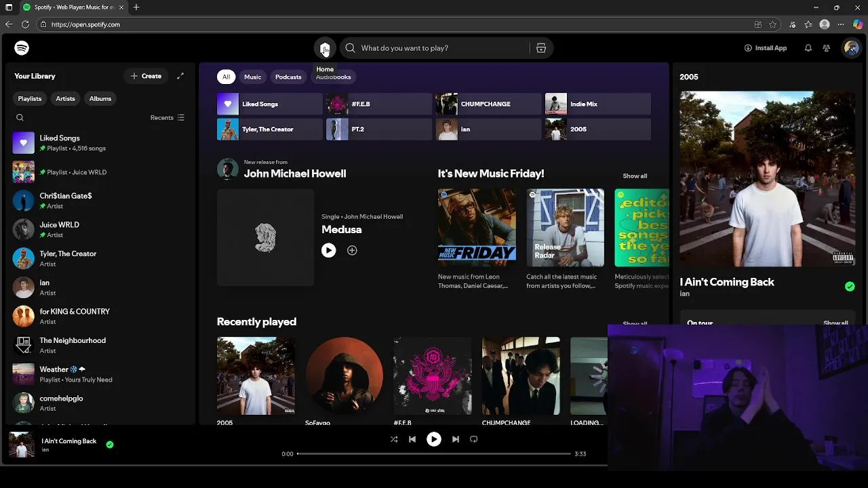Open Indie Mix shortcut tile

(598, 104)
